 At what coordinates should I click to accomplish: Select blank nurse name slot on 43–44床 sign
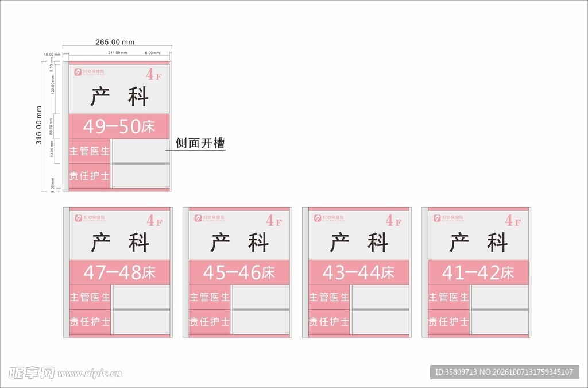(x=381, y=321)
